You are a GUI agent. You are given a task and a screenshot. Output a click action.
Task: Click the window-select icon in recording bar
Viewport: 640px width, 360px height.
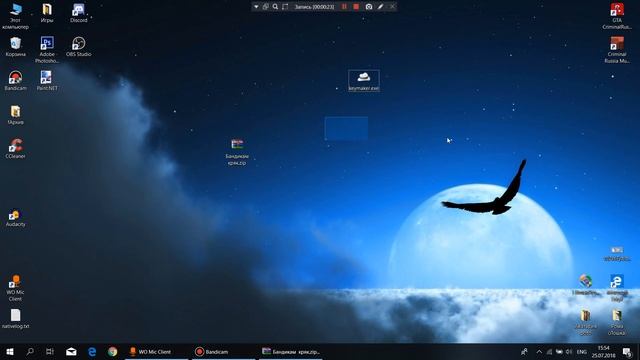(x=266, y=7)
